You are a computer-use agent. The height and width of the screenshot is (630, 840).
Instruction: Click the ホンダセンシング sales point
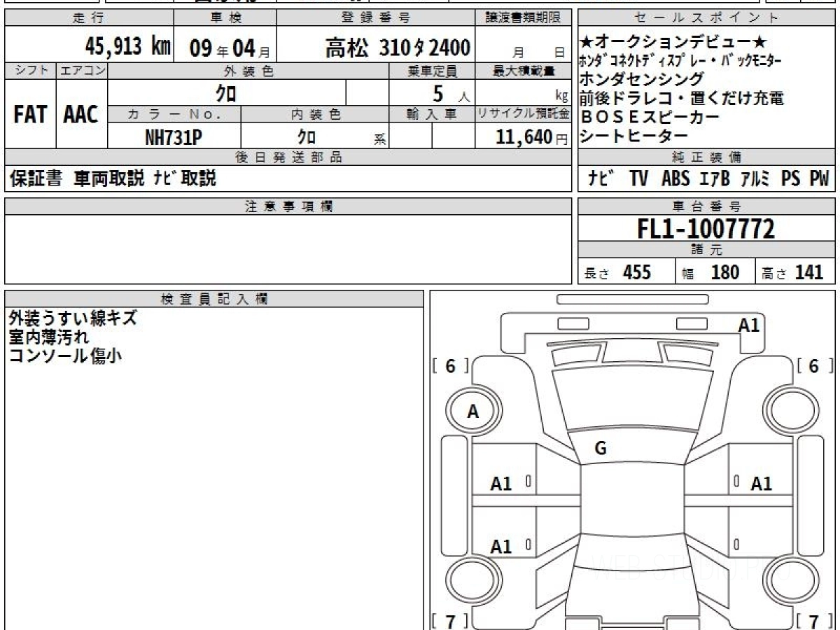tap(641, 79)
